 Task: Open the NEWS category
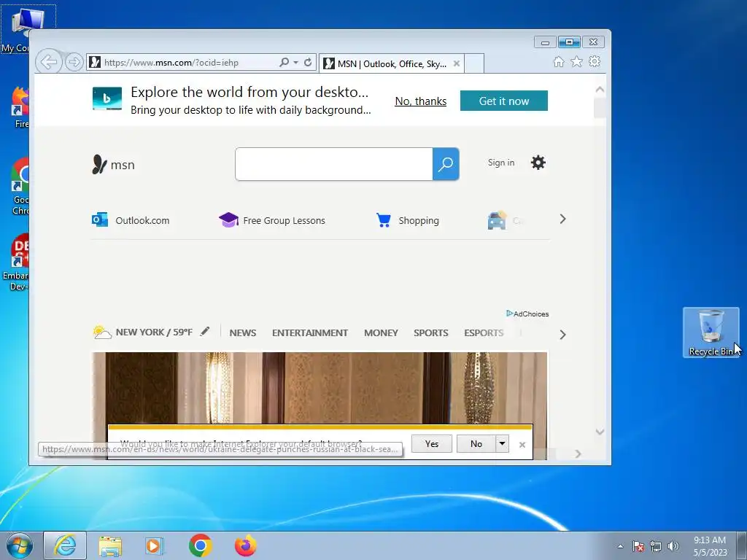coord(242,332)
